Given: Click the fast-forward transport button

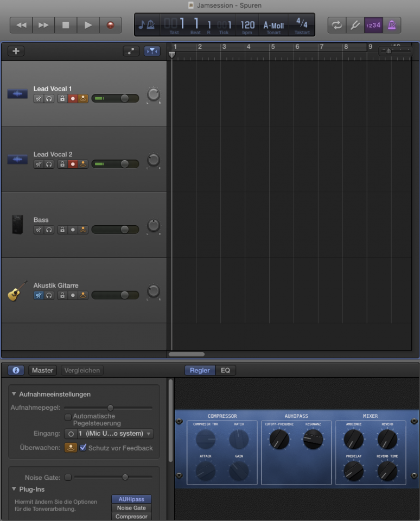Looking at the screenshot, I should coord(43,26).
